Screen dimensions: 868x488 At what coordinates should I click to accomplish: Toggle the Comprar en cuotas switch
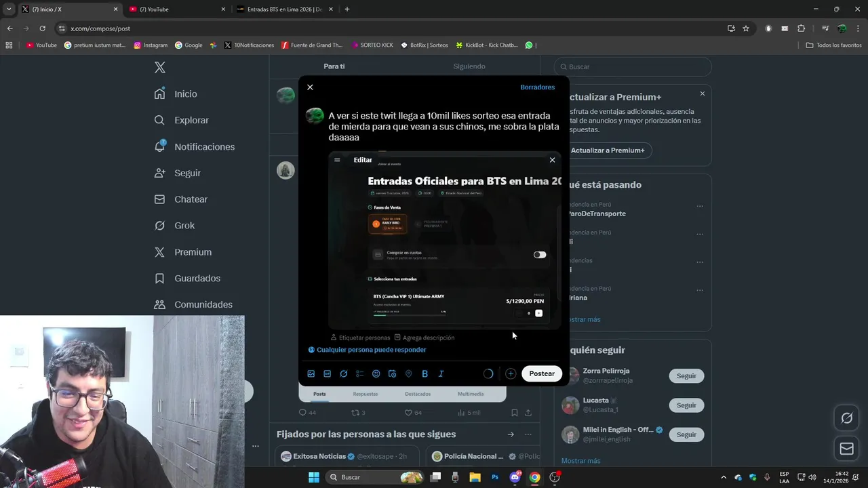coord(540,255)
